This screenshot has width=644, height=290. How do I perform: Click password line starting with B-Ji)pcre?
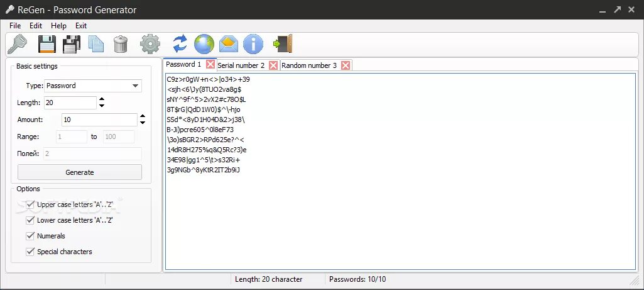pyautogui.click(x=200, y=130)
